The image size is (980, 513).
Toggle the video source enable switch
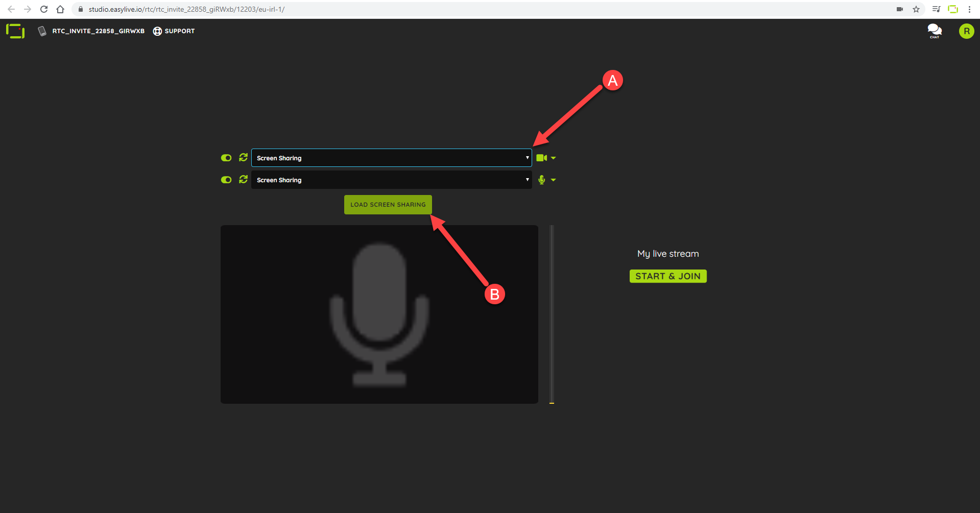click(226, 158)
